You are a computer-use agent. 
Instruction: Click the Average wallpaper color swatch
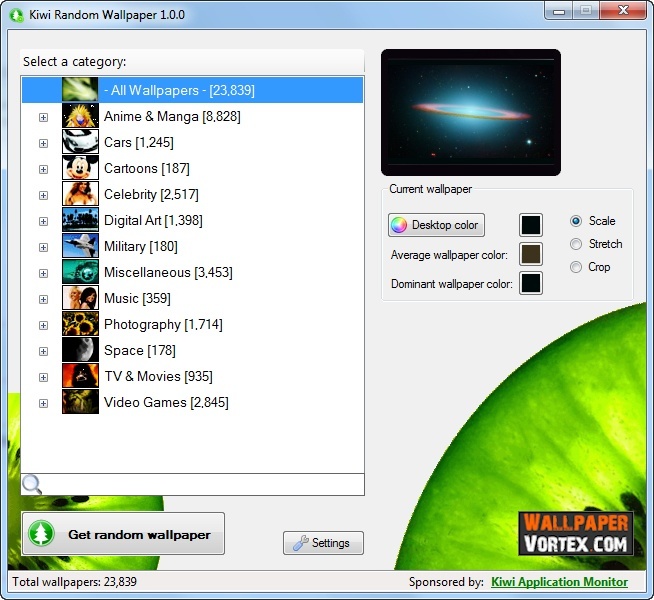[530, 254]
